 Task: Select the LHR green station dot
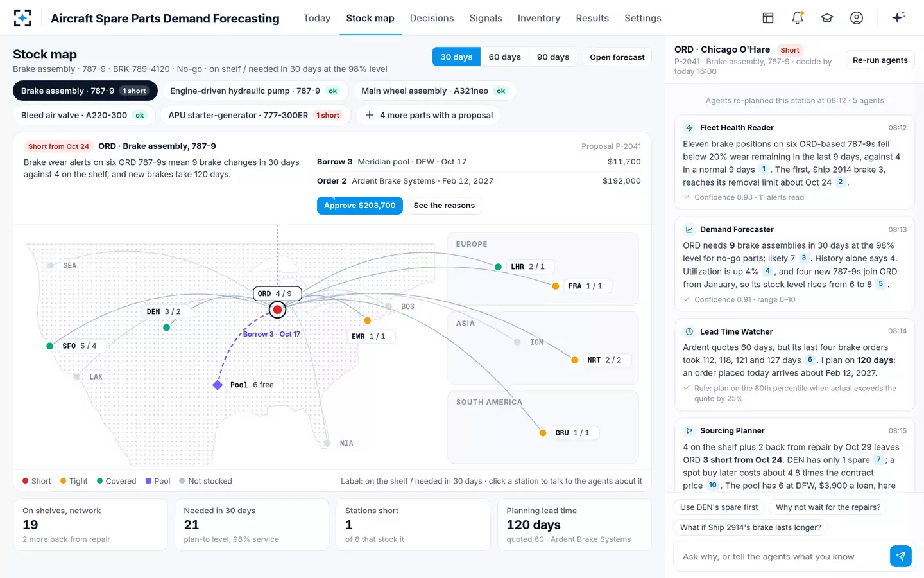pos(499,267)
